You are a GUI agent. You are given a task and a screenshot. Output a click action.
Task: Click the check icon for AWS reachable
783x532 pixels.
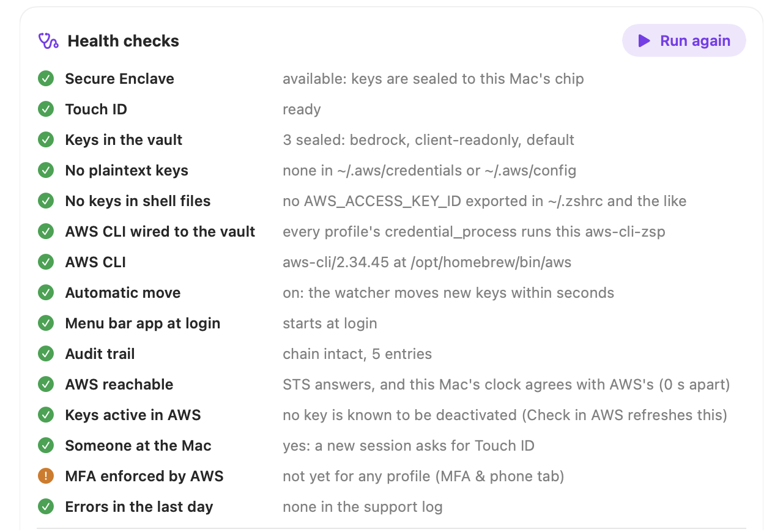tap(46, 384)
